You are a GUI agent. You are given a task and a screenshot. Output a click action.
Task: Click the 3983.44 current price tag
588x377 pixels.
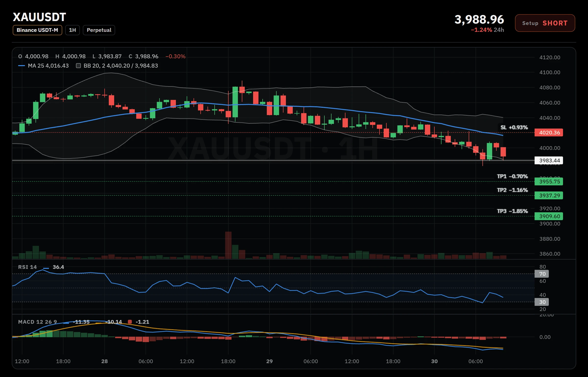[x=548, y=160]
